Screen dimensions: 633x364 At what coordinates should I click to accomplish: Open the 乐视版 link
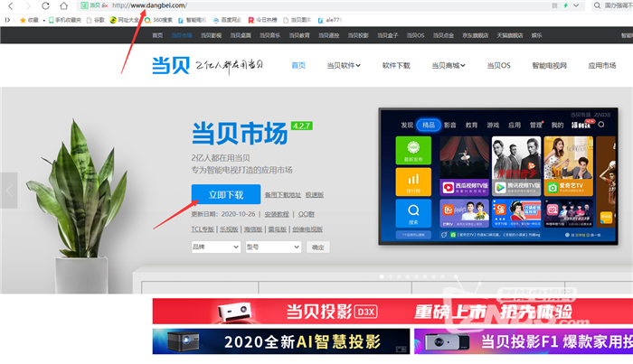pos(229,229)
